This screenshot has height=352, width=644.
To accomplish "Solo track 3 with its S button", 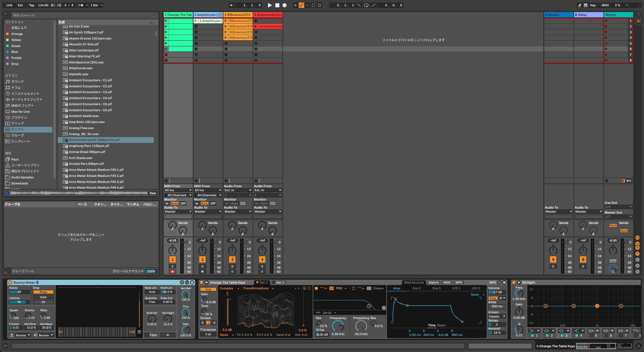I will [232, 266].
